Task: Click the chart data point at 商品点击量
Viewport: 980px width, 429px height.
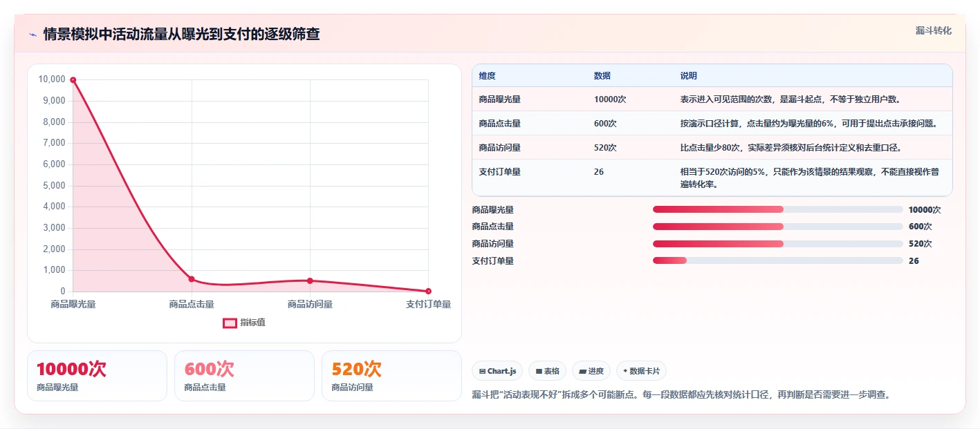Action: coord(192,279)
